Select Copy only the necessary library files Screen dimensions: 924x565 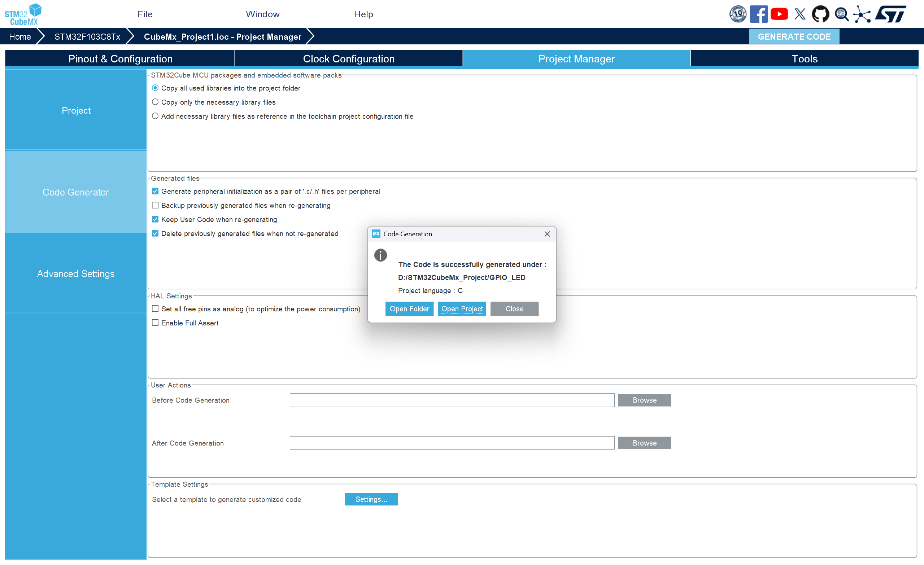(x=155, y=102)
